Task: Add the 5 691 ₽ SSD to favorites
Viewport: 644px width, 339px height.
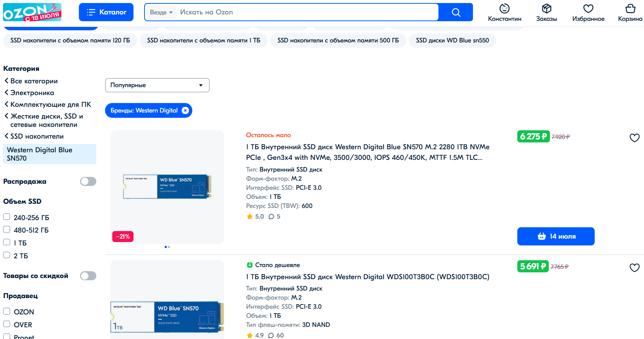Action: 635,267
